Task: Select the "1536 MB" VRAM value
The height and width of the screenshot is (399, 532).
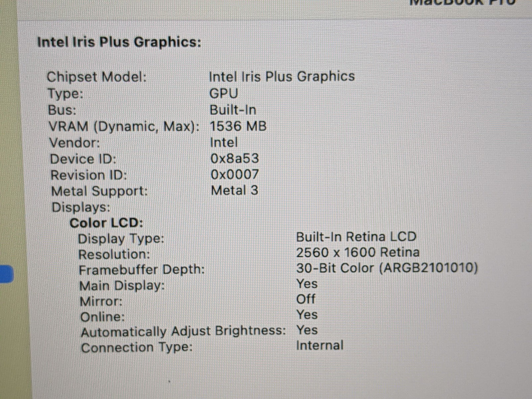Action: [x=238, y=126]
